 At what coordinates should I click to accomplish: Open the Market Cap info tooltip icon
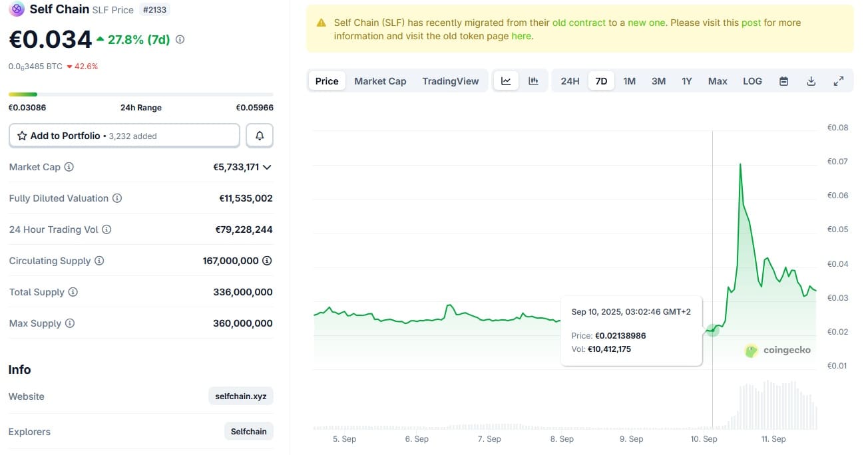coord(69,167)
